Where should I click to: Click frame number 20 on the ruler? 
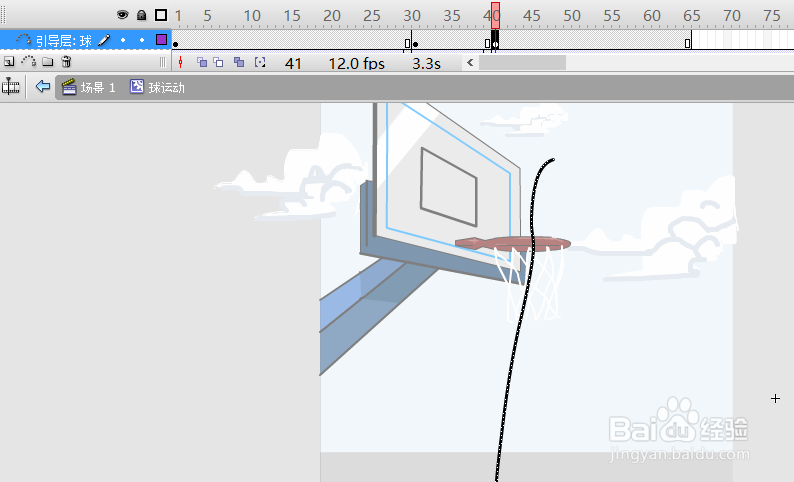tap(332, 16)
